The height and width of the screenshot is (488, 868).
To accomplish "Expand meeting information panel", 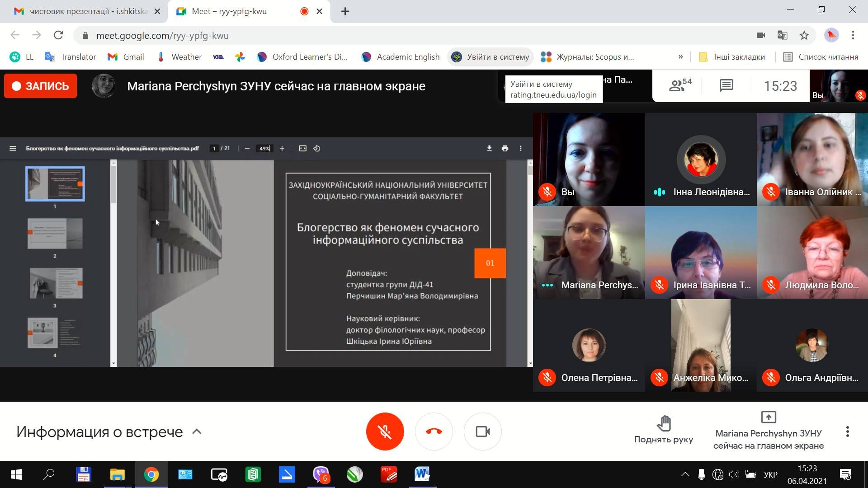I will click(x=109, y=432).
